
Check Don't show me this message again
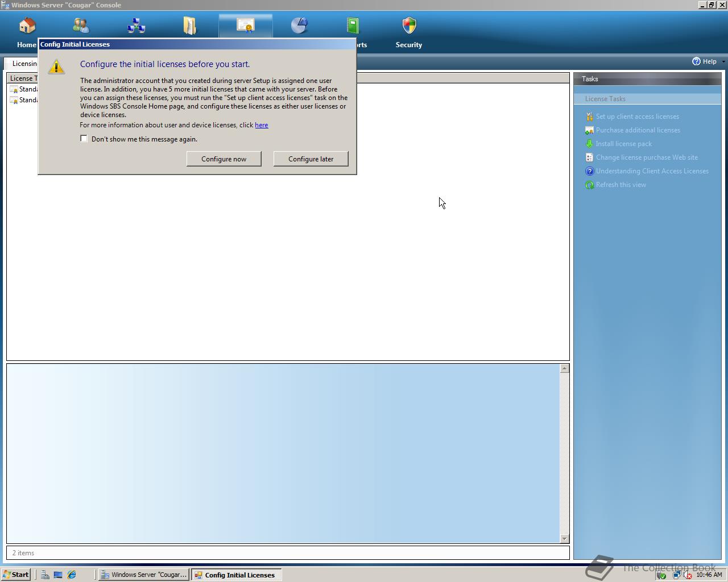84,139
